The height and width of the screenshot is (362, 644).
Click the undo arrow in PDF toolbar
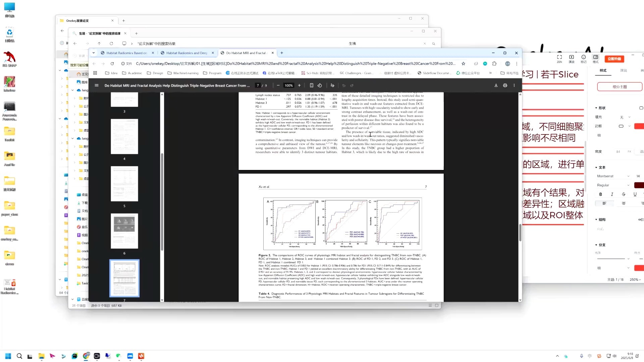[x=344, y=85]
